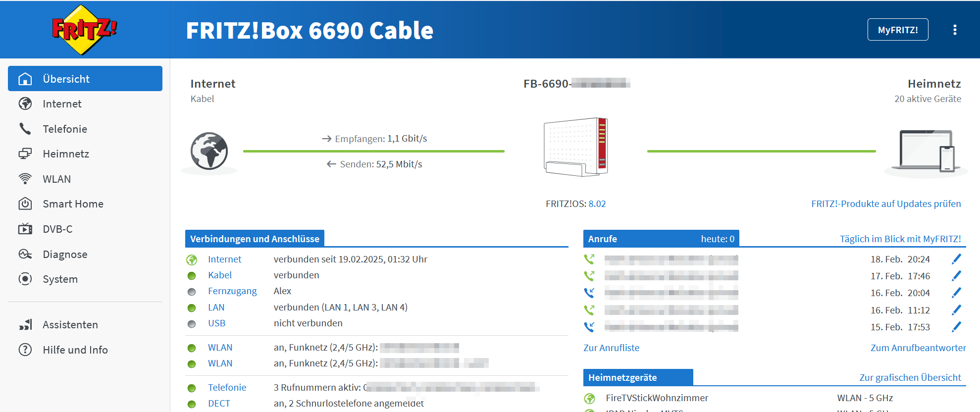This screenshot has width=980, height=412.
Task: Select the Übersicht menu item
Action: coord(85,79)
